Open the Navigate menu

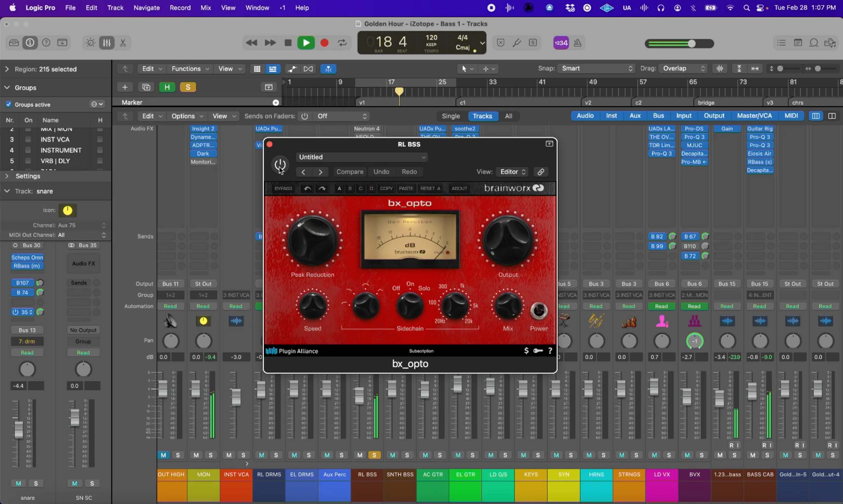[x=147, y=8]
